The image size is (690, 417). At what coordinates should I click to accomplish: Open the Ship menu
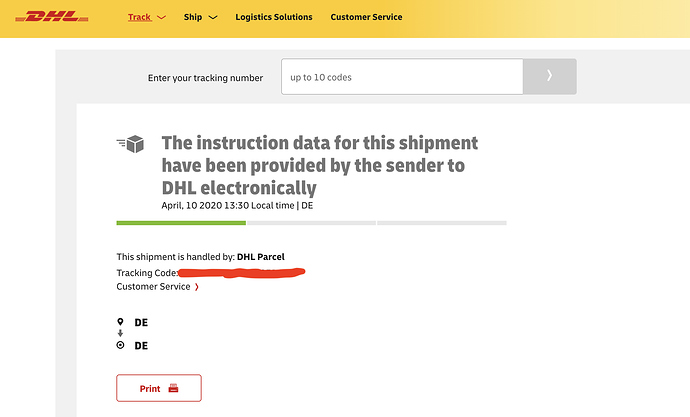click(x=193, y=17)
